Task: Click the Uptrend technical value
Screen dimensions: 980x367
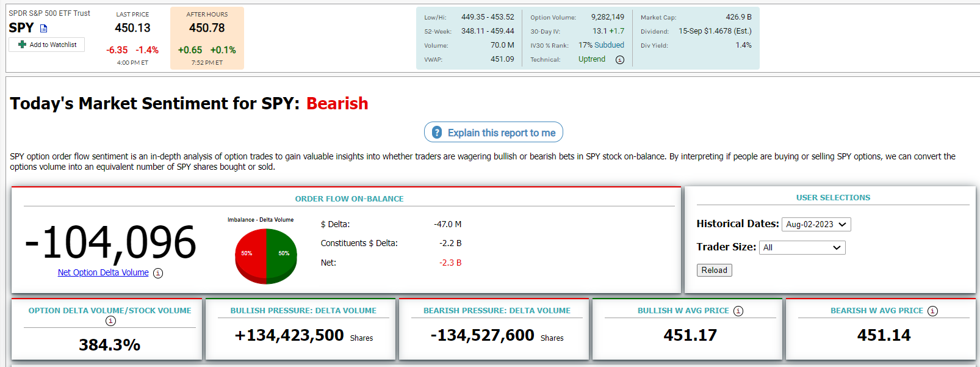Action: click(592, 59)
